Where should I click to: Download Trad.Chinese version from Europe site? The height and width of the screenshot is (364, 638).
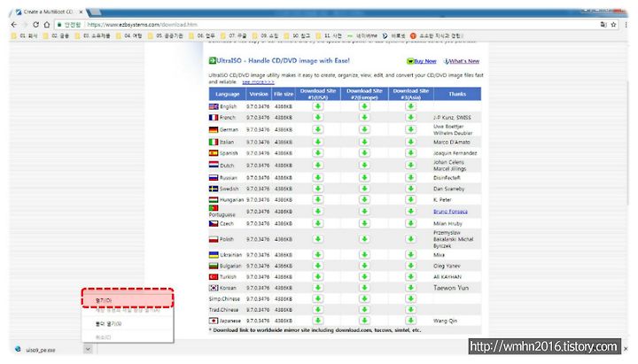click(364, 309)
